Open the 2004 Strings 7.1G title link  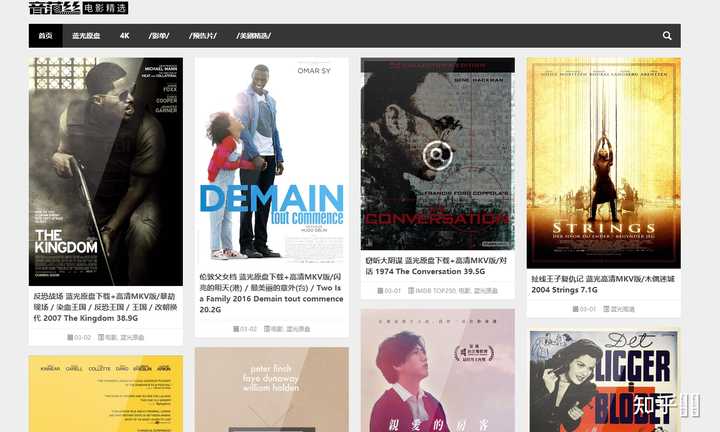[603, 284]
